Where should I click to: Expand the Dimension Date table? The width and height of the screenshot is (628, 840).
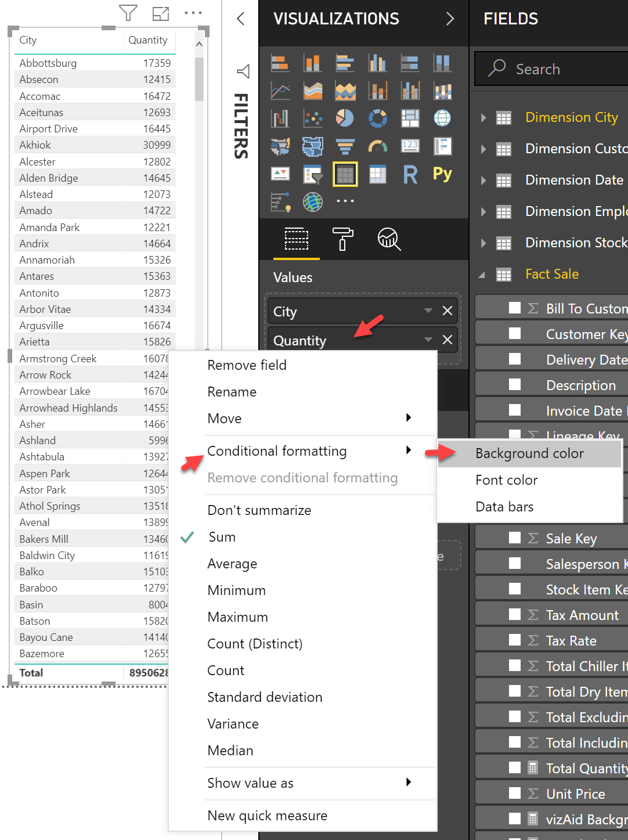[483, 181]
